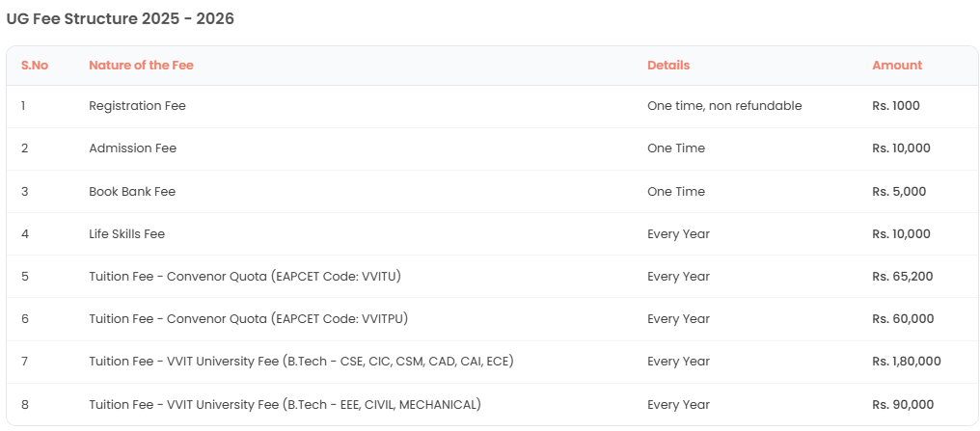Image resolution: width=980 pixels, height=431 pixels.
Task: Click the Rs. 5,000 amount cell
Action: coord(899,192)
